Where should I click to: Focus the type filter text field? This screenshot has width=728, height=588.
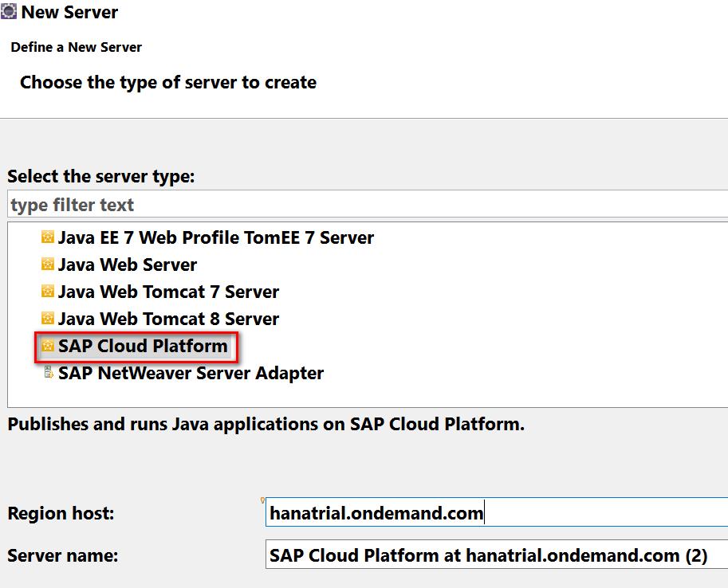pyautogui.click(x=368, y=204)
